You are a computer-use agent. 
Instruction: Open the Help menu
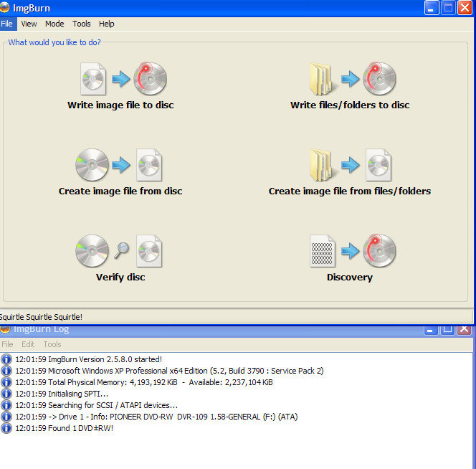(x=107, y=24)
